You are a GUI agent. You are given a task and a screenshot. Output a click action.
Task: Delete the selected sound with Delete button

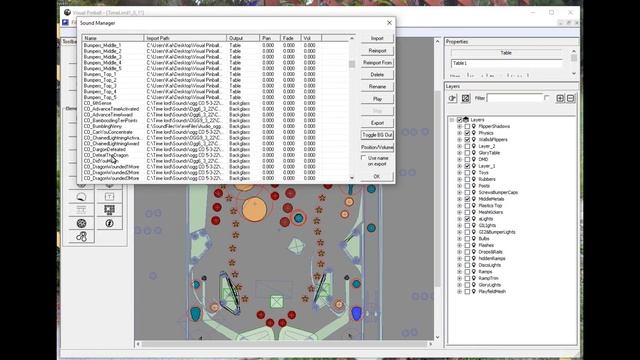click(377, 75)
